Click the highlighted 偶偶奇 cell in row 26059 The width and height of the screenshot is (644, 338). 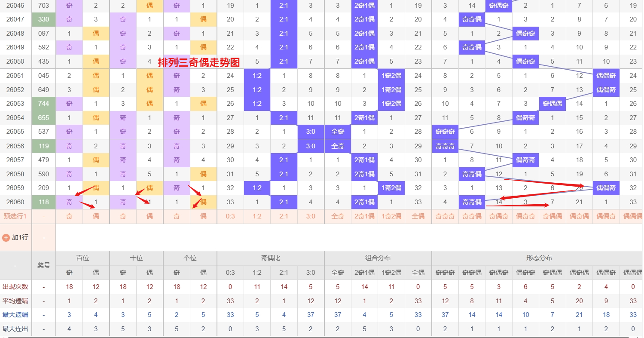point(606,188)
